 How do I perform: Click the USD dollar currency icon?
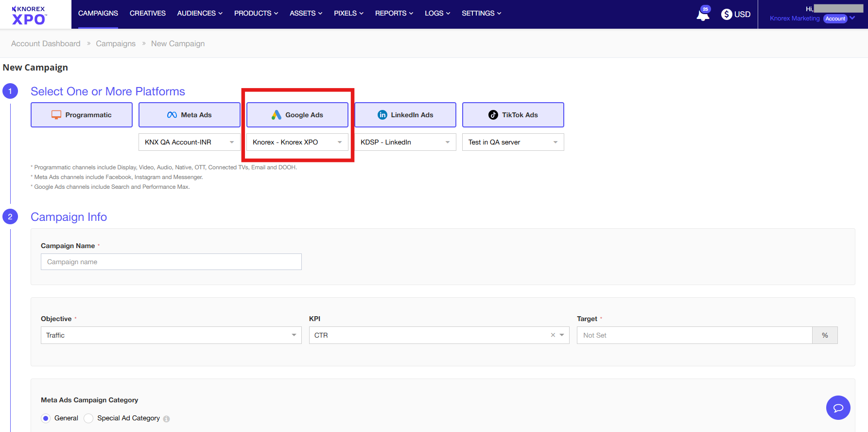[727, 14]
